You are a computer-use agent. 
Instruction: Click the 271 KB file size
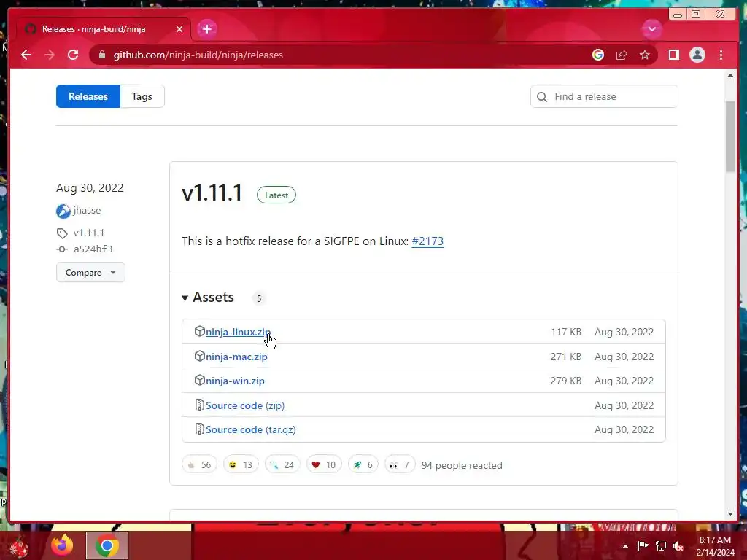tap(566, 357)
